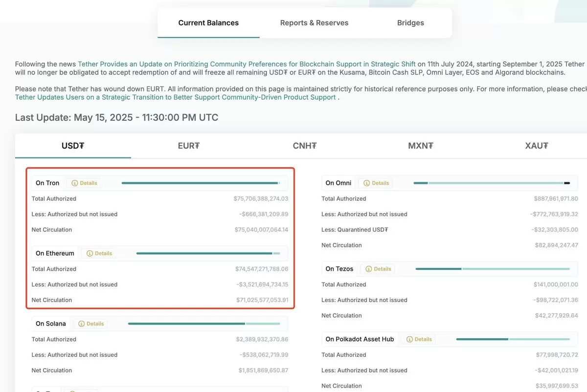Click Polkadot not-issued value -$42,001,021.19
The height and width of the screenshot is (392, 587).
556,370
